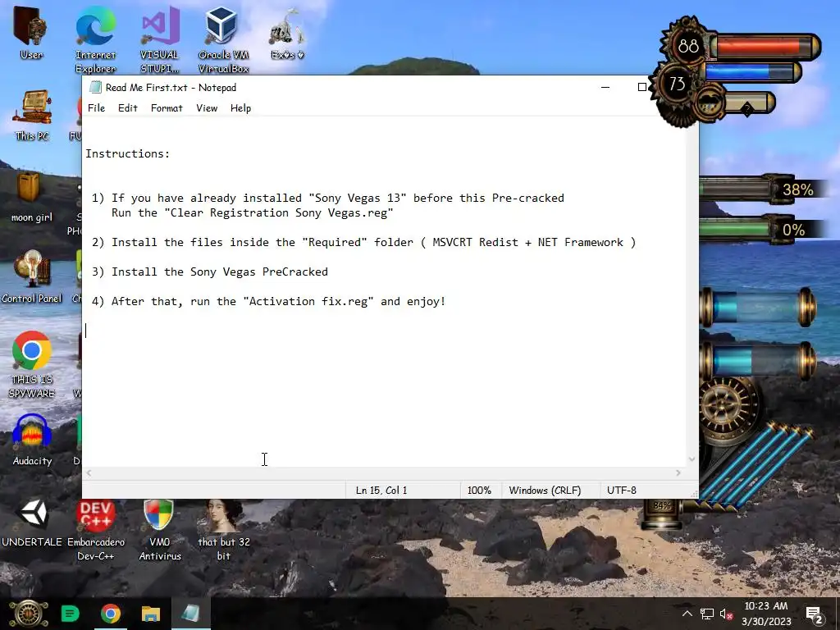
Task: Click the horizontal scrollbar right arrow
Action: [x=678, y=473]
